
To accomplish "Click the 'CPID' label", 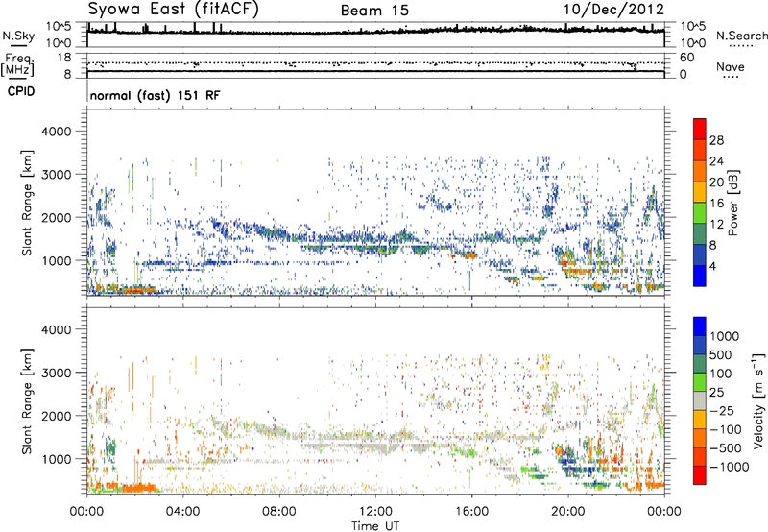I will [21, 91].
